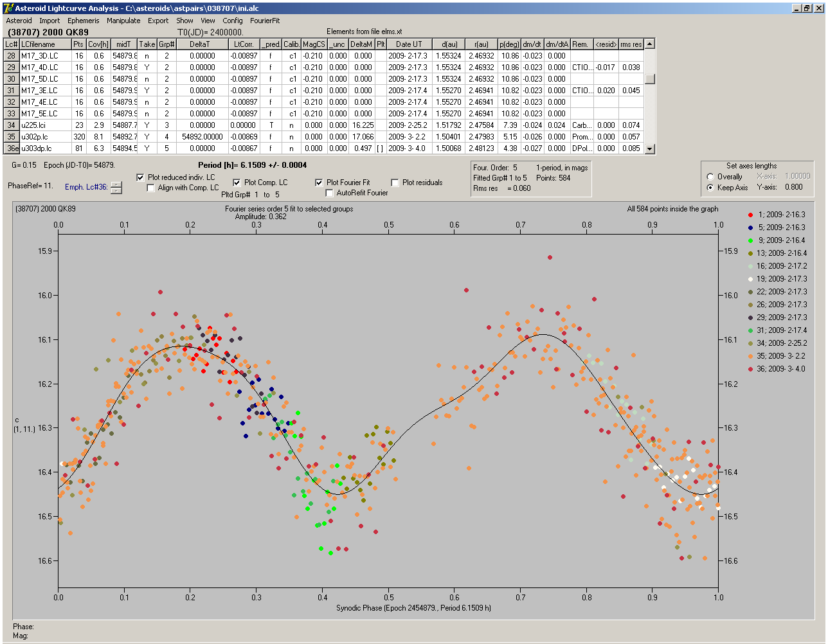The height and width of the screenshot is (644, 828).
Task: Open the Ephemeris menu
Action: click(83, 21)
